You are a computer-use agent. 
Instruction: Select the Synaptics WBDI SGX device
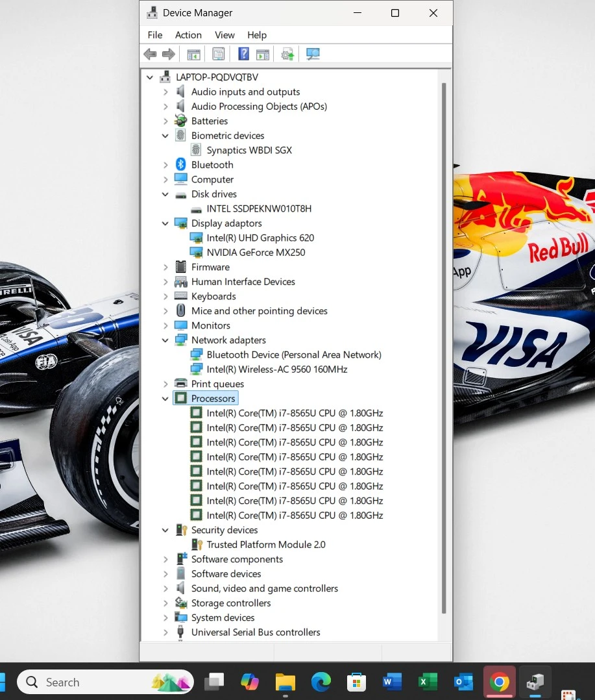[249, 150]
